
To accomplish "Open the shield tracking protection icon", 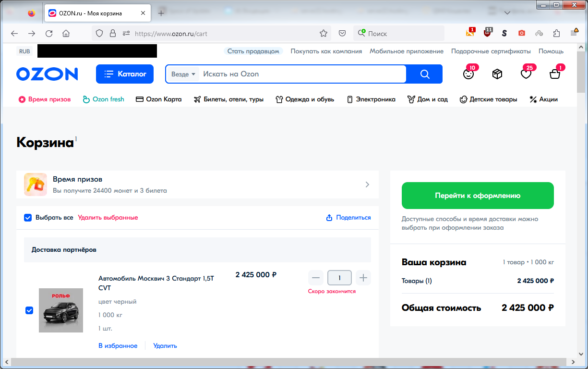I will [99, 34].
